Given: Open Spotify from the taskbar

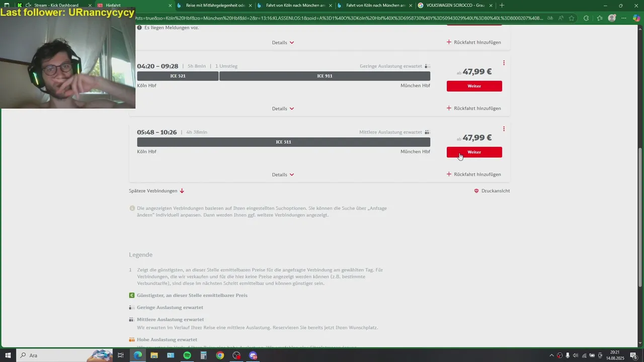Looking at the screenshot, I should coord(187,355).
